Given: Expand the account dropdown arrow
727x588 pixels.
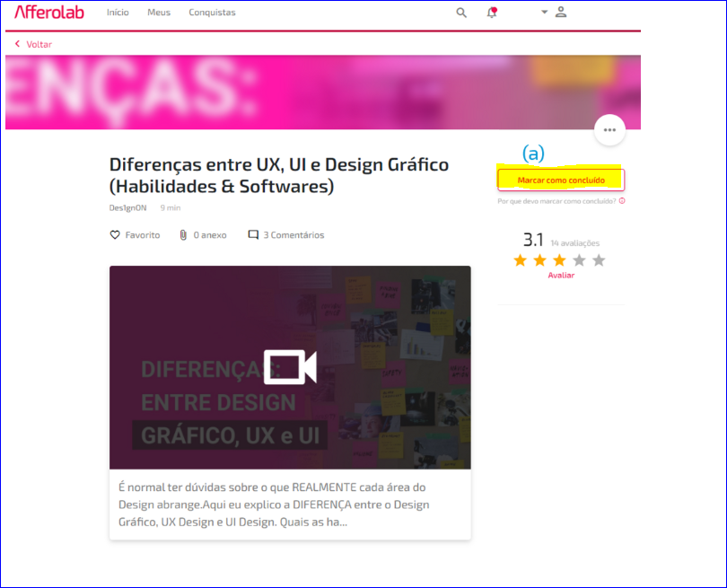Looking at the screenshot, I should (x=544, y=12).
